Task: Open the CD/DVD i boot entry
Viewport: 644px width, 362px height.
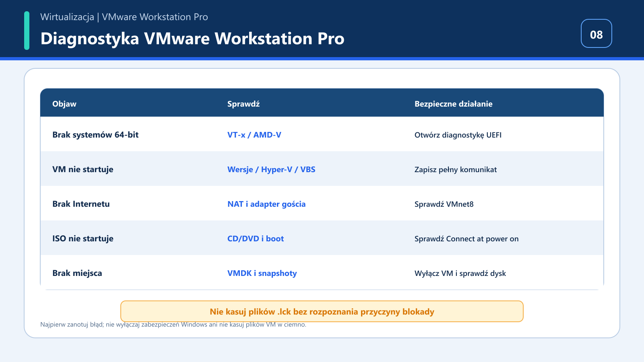Action: (x=256, y=239)
